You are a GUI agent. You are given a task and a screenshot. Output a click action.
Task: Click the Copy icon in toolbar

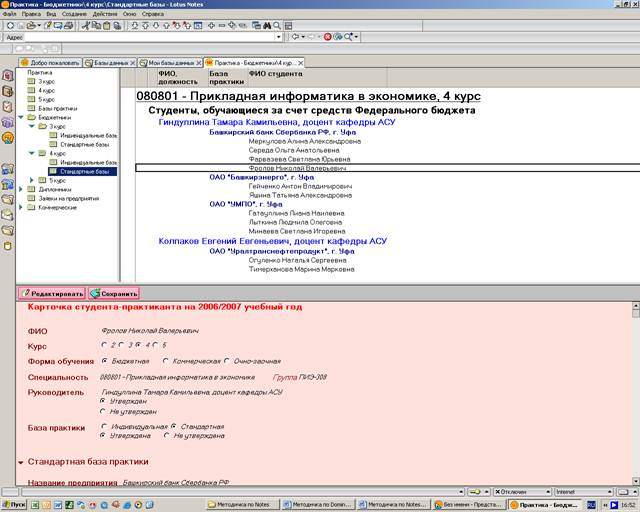pyautogui.click(x=96, y=25)
